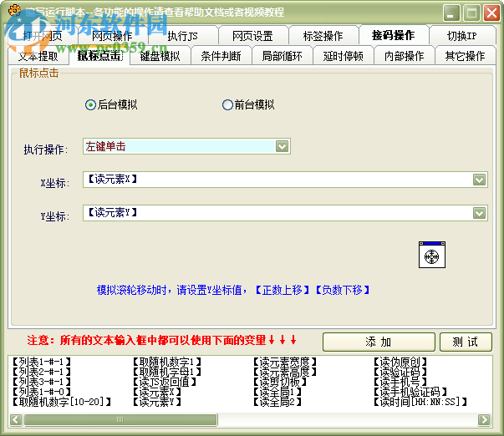The height and width of the screenshot is (436, 504).
Task: Switch to the 局部循环 tab
Action: [x=283, y=56]
